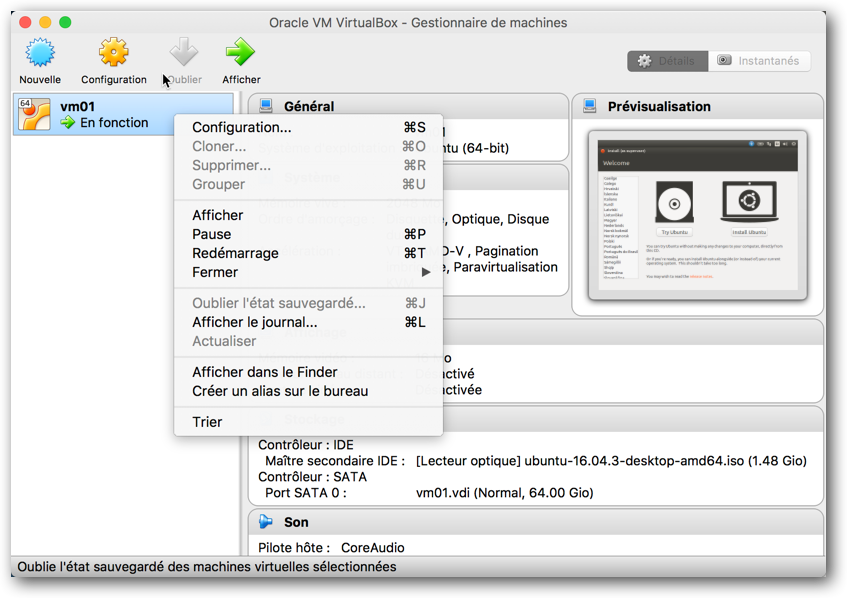Select the vm01 machine name
The image size is (847, 598).
point(77,106)
